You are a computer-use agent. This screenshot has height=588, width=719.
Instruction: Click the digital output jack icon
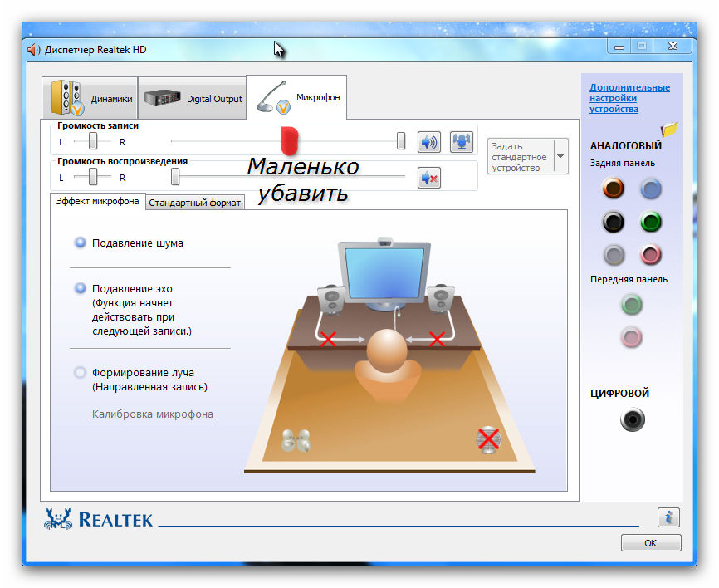(633, 419)
